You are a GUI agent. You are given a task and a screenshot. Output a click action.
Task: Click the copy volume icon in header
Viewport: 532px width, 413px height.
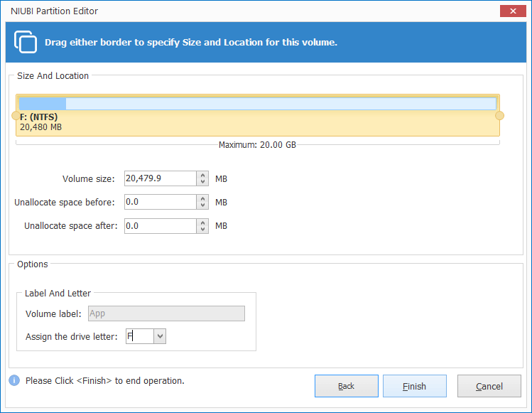(x=26, y=42)
